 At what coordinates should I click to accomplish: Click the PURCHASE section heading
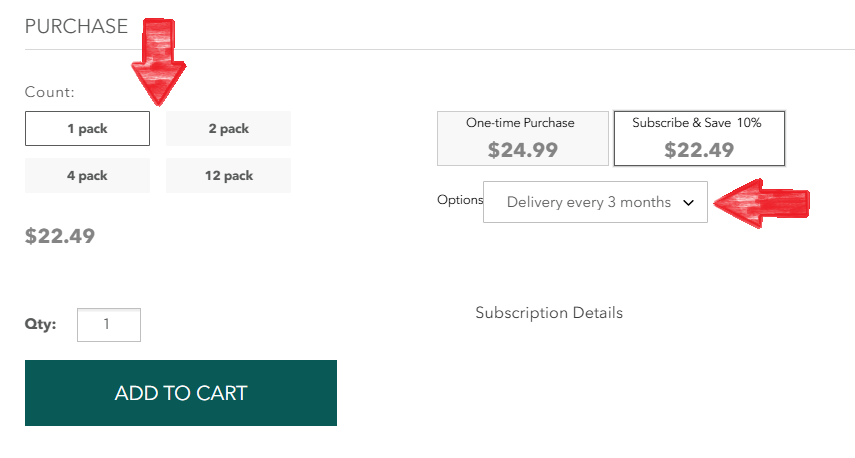click(x=76, y=26)
